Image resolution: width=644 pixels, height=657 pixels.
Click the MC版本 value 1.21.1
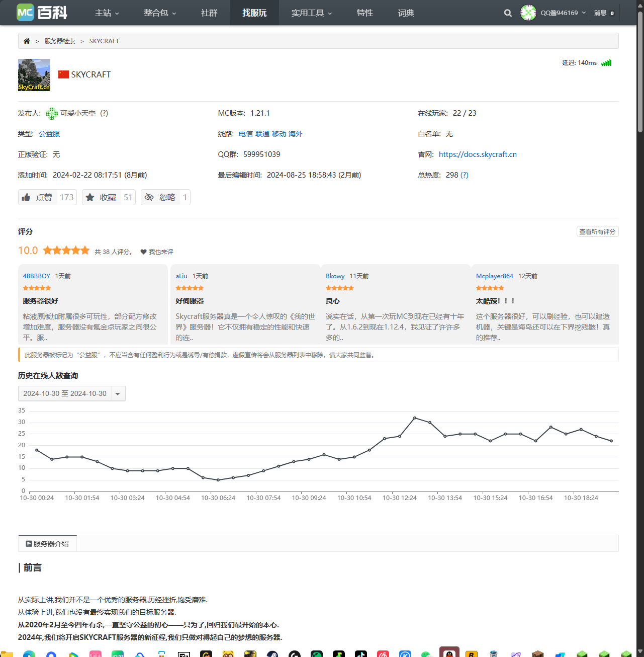click(x=260, y=113)
